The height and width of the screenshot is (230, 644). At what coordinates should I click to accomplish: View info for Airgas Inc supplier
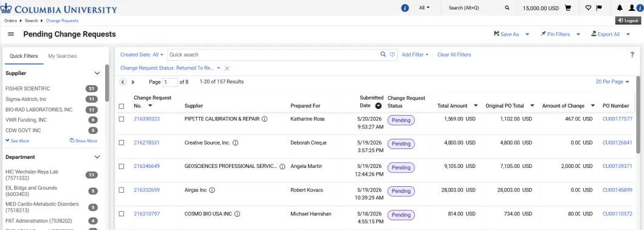[x=213, y=190]
